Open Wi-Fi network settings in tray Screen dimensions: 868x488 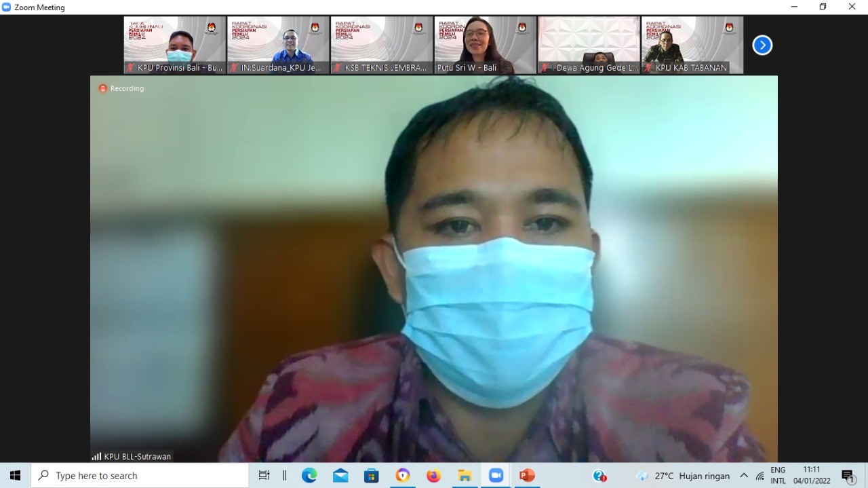click(760, 476)
